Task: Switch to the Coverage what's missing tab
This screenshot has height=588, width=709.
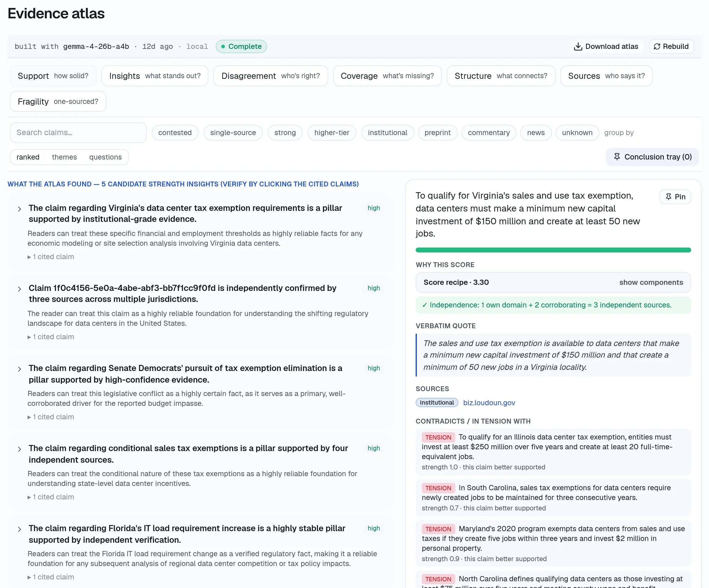Action: point(387,76)
